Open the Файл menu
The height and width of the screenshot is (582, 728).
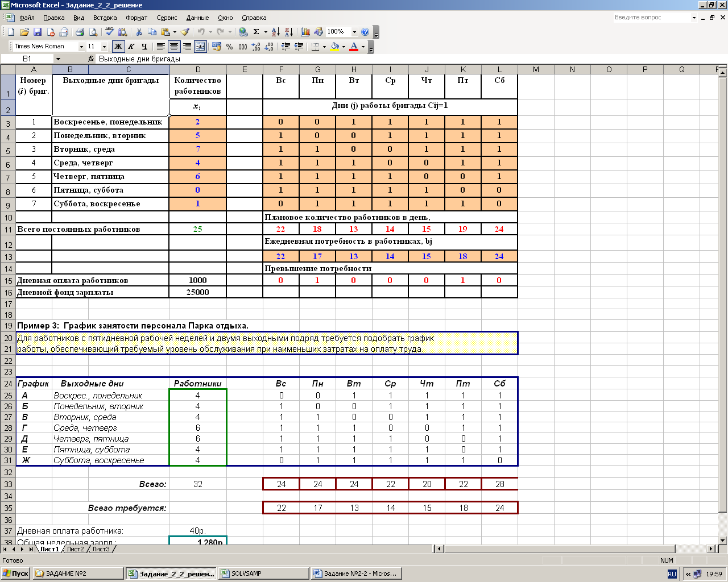pyautogui.click(x=27, y=18)
